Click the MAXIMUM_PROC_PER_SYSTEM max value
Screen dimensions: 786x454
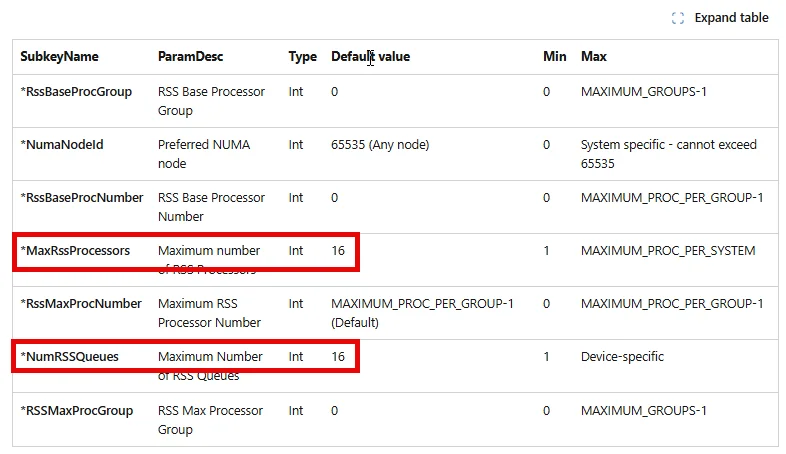click(668, 251)
